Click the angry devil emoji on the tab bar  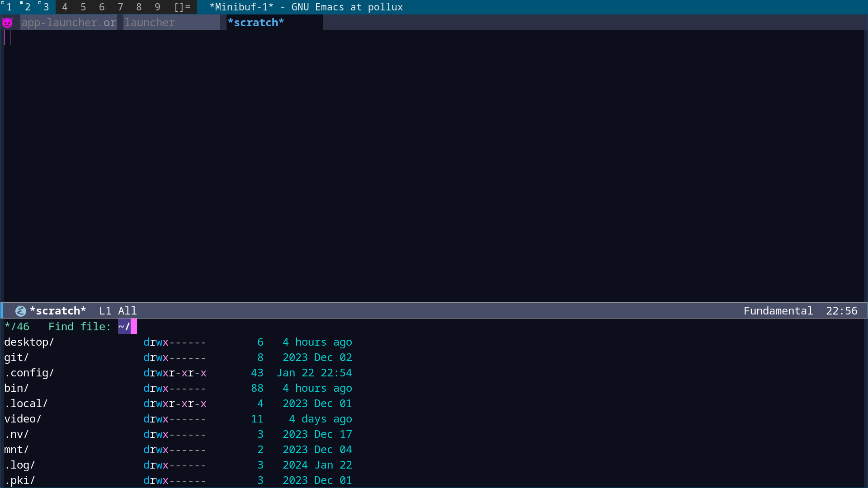(x=8, y=22)
